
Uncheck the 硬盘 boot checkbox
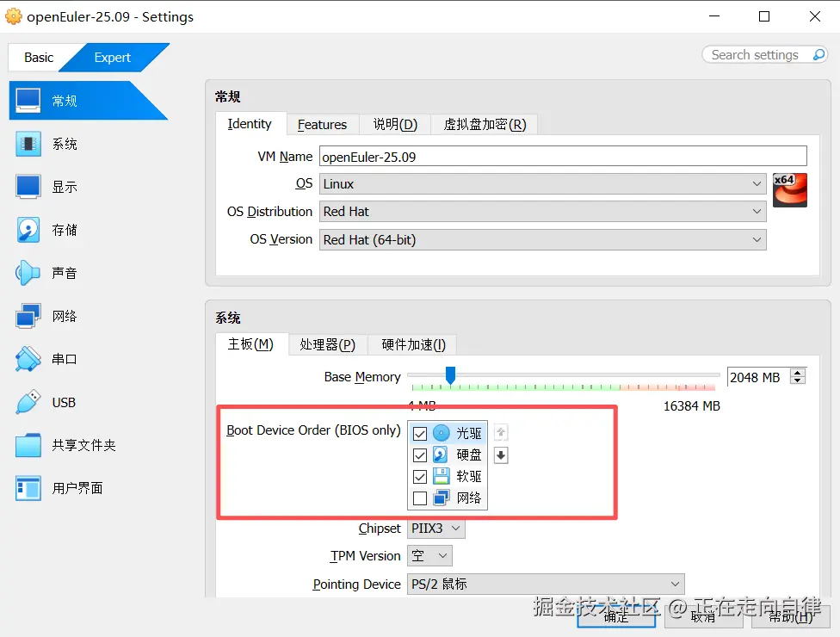click(x=420, y=455)
